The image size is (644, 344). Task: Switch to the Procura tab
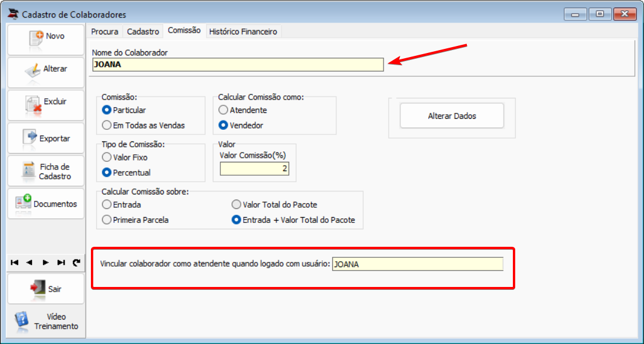105,31
